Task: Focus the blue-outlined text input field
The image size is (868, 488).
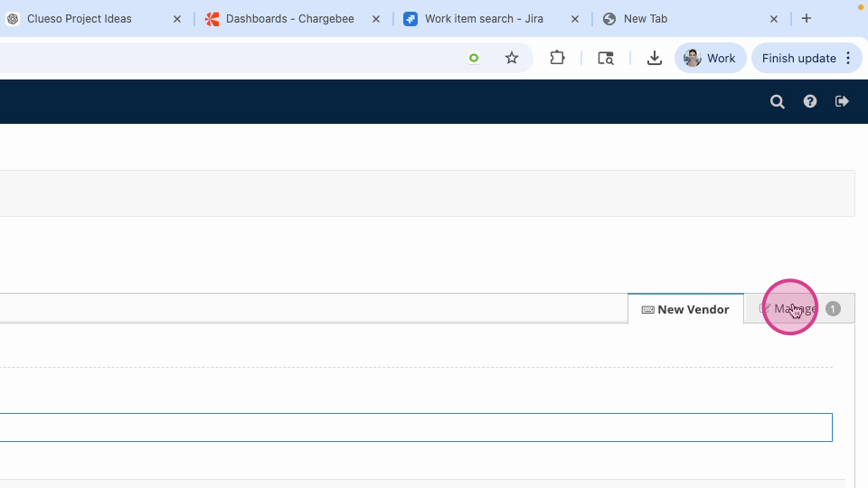Action: (416, 427)
